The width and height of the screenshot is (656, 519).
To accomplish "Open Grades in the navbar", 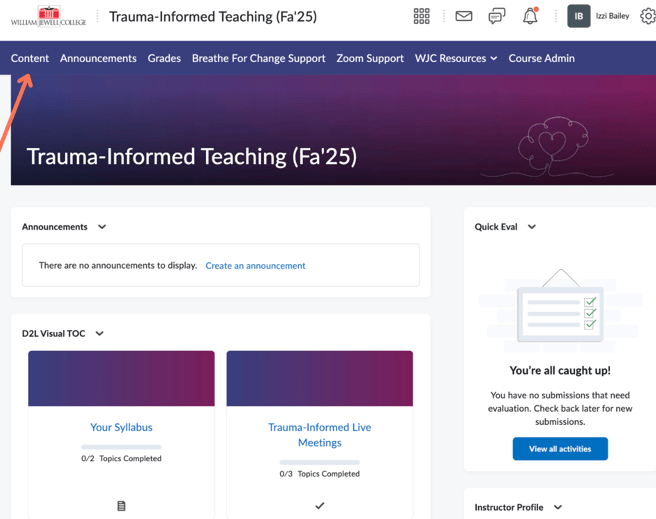I will coord(164,58).
